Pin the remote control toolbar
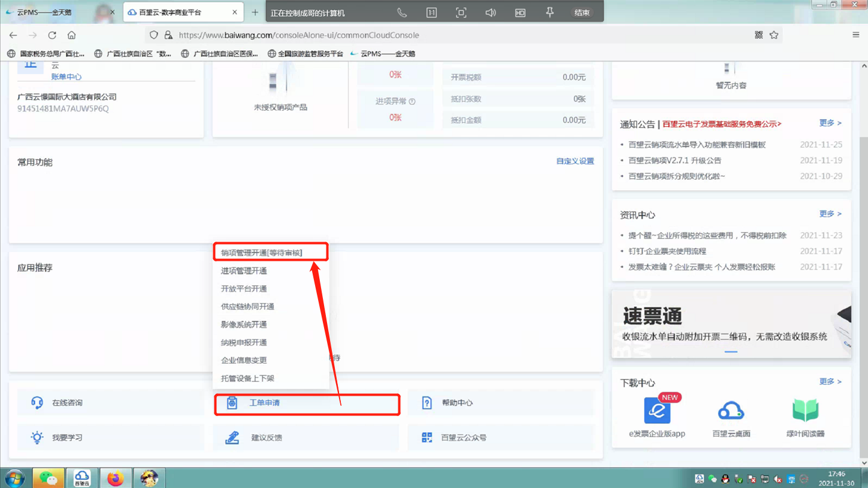Image resolution: width=868 pixels, height=488 pixels. (x=549, y=13)
